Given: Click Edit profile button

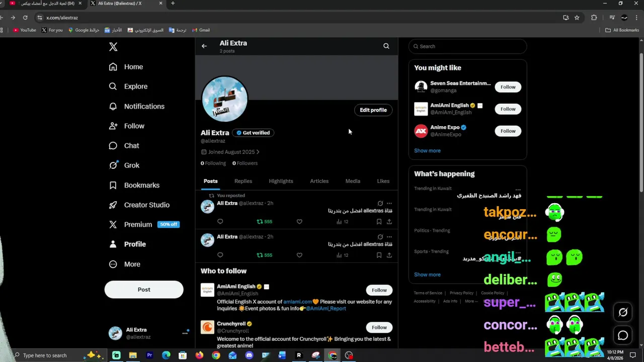Looking at the screenshot, I should tap(373, 110).
